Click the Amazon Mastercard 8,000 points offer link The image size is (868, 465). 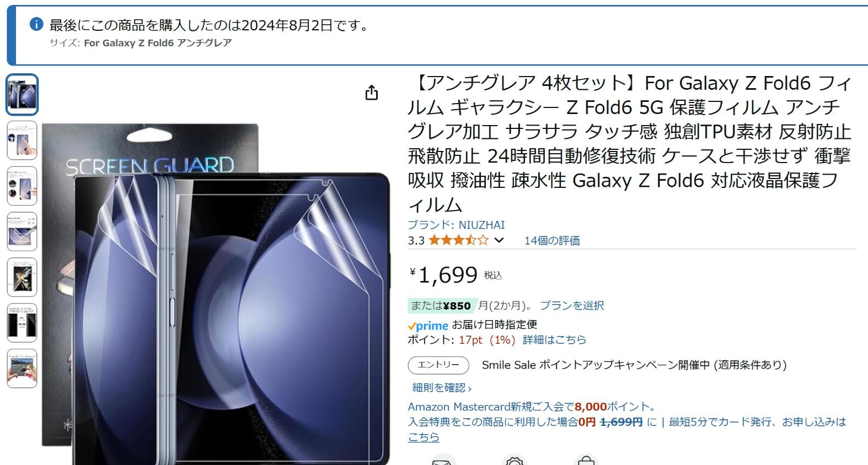(533, 407)
